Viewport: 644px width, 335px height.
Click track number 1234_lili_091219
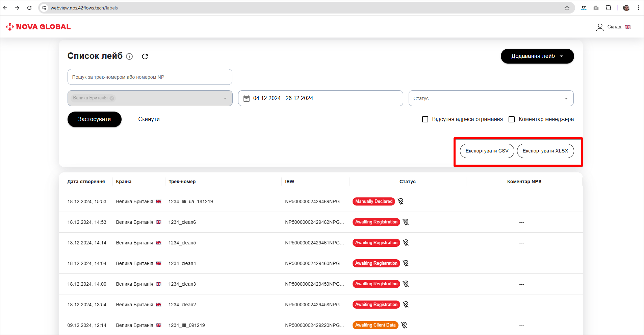point(187,325)
